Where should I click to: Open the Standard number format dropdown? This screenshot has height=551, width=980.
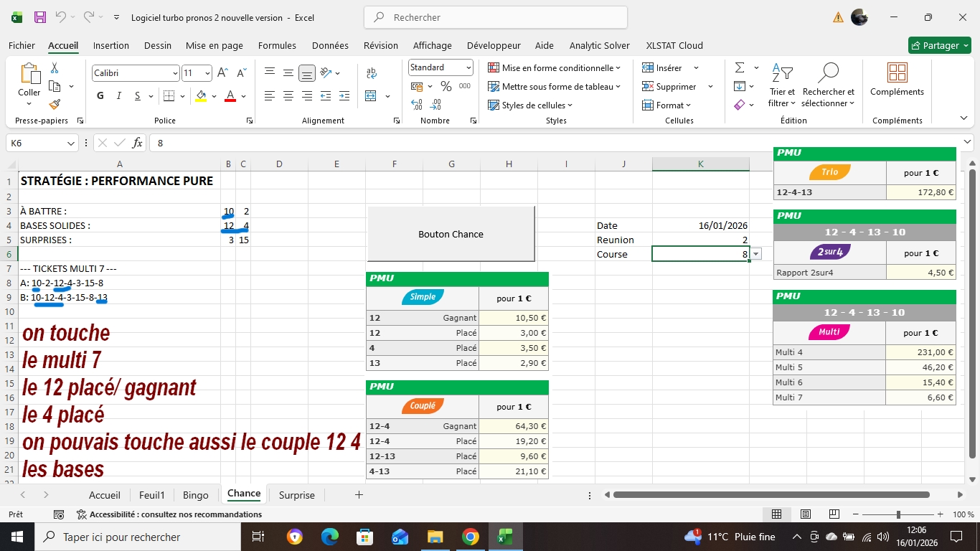pyautogui.click(x=468, y=67)
